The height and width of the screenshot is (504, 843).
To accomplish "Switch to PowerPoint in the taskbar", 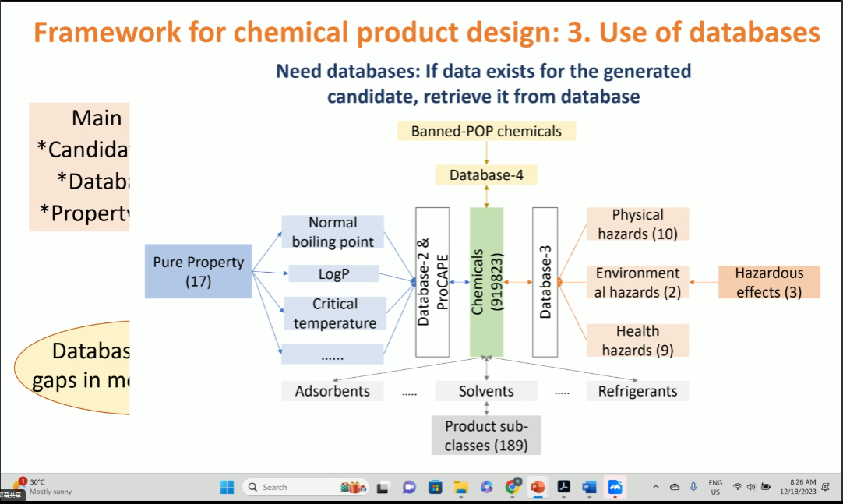I will point(538,488).
